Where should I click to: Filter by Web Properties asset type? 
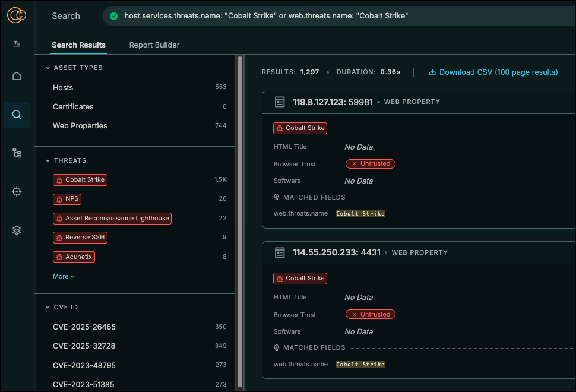pyautogui.click(x=80, y=126)
